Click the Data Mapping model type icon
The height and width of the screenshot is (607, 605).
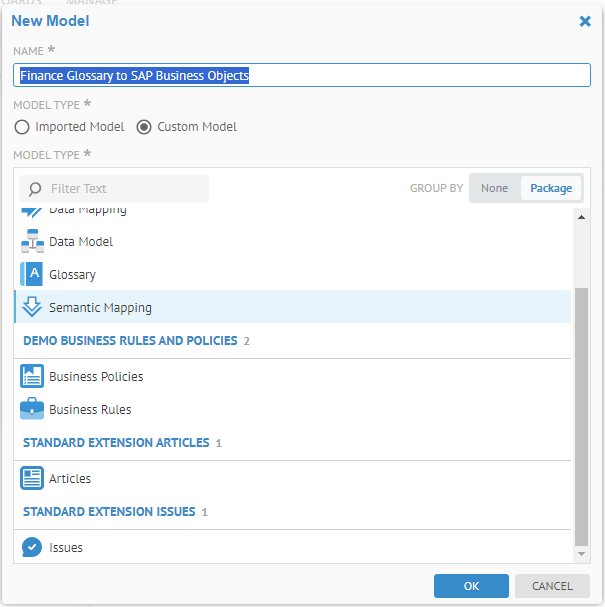(x=32, y=211)
